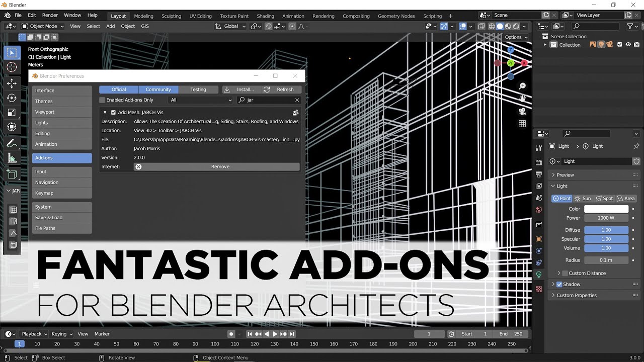Enable the Custom Distance checkbox
Screen dimensions: 644x362
coord(565,273)
